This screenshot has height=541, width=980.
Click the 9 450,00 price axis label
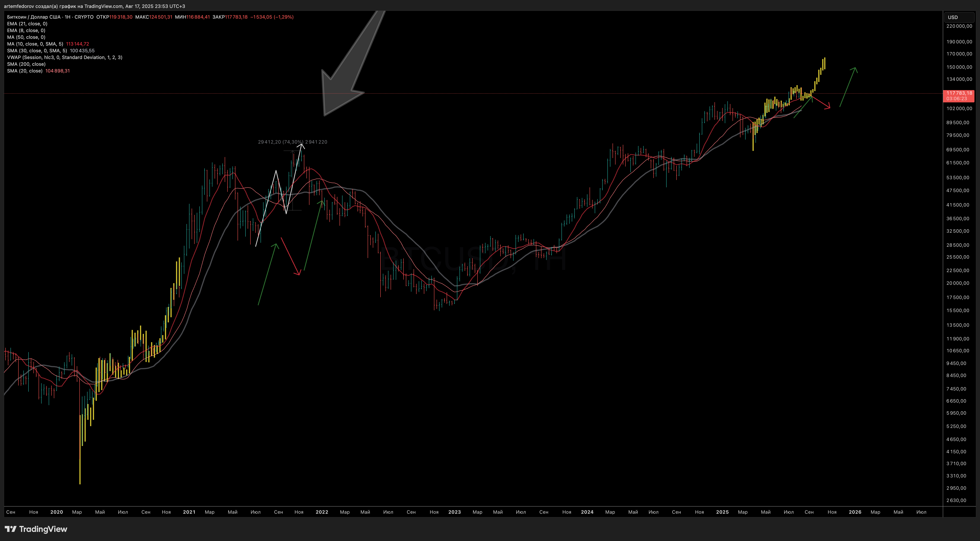[956, 364]
